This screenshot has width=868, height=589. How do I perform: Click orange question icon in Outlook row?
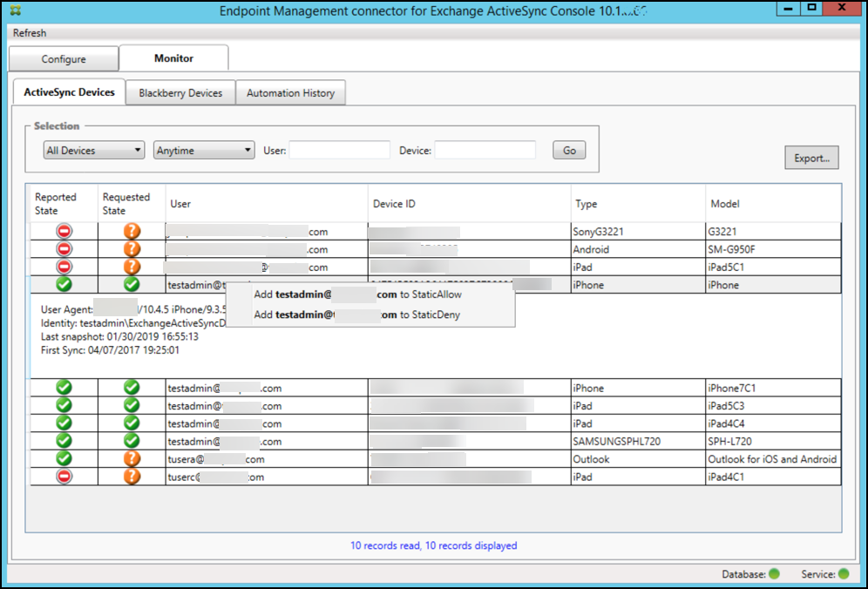click(132, 458)
